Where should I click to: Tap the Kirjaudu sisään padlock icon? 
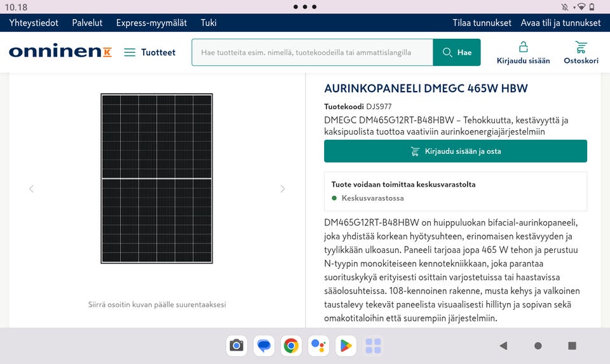(x=523, y=47)
